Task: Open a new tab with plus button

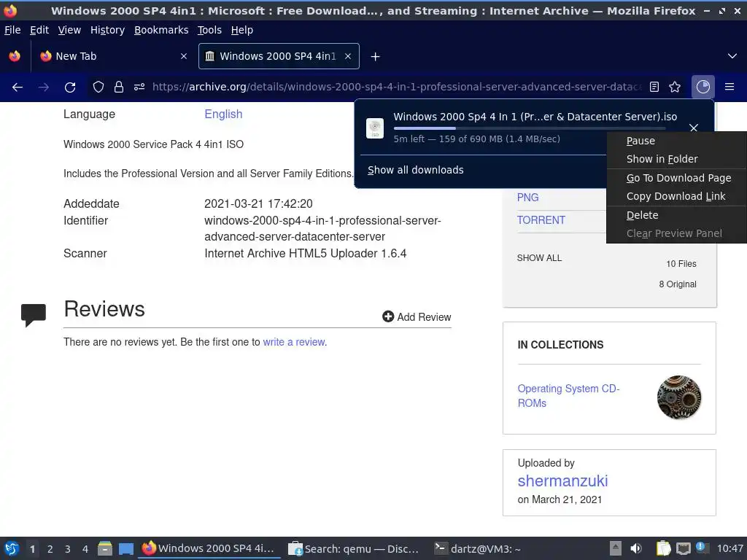Action: (376, 57)
